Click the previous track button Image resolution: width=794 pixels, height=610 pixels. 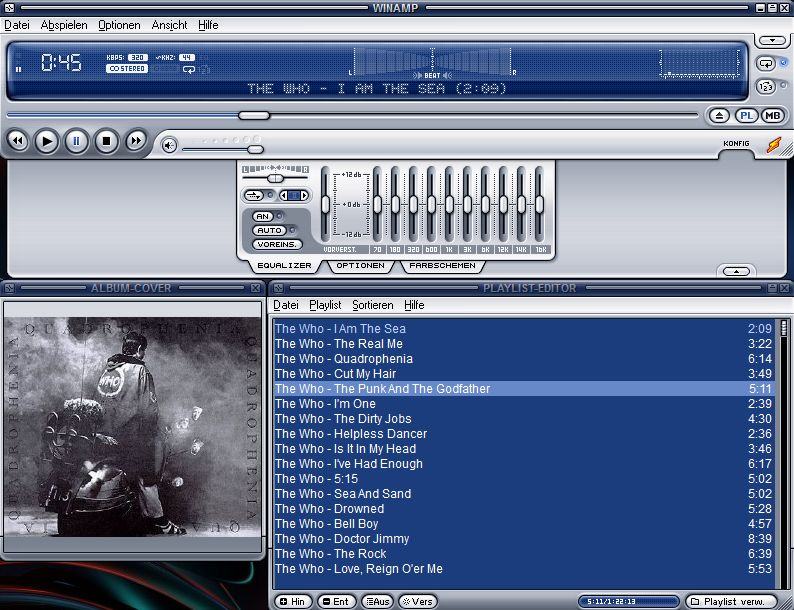(18, 141)
